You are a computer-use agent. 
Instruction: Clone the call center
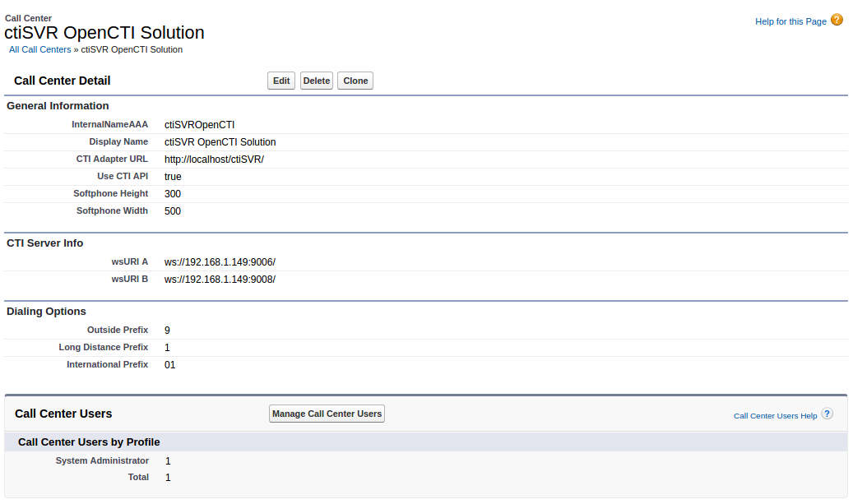pos(355,81)
